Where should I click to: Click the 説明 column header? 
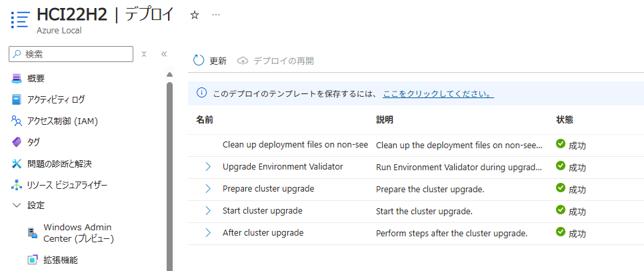pos(385,120)
